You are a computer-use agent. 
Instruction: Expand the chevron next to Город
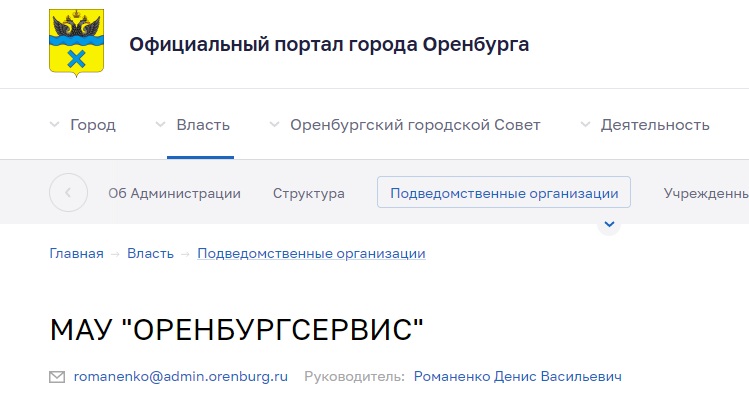point(54,125)
